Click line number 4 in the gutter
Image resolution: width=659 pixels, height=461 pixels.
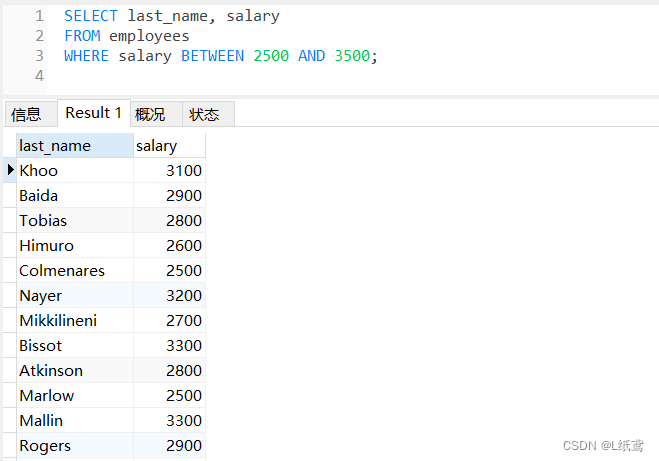(40, 76)
